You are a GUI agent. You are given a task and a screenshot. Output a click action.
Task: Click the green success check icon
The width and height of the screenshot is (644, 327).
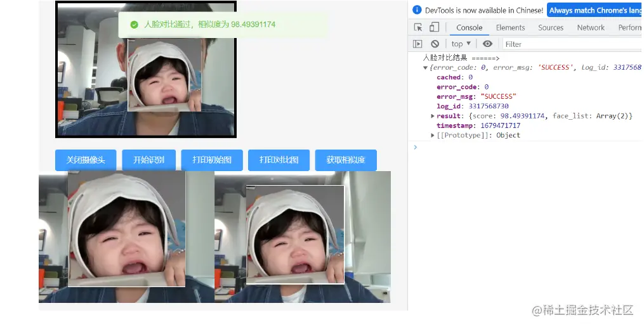tap(135, 25)
